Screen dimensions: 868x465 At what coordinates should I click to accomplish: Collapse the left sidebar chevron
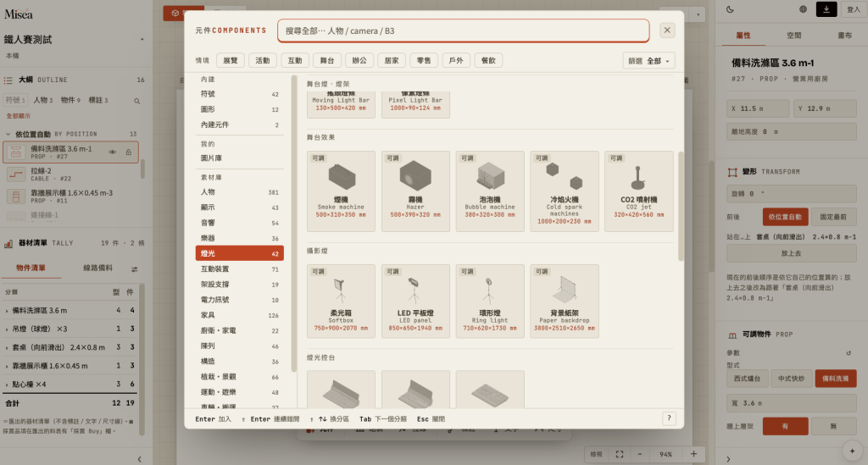click(139, 459)
